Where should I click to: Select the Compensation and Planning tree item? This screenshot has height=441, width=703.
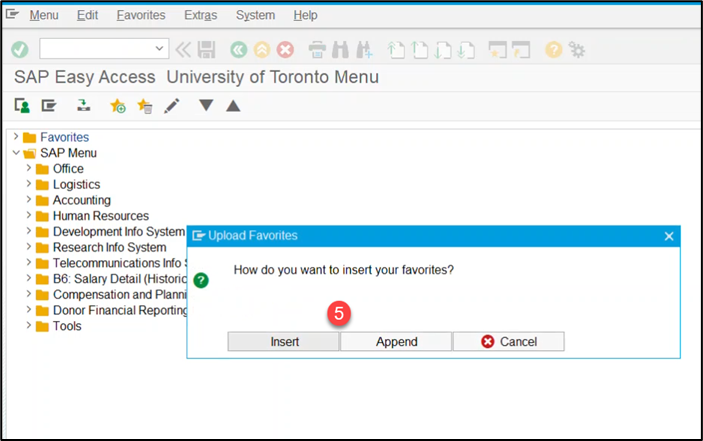(x=120, y=294)
